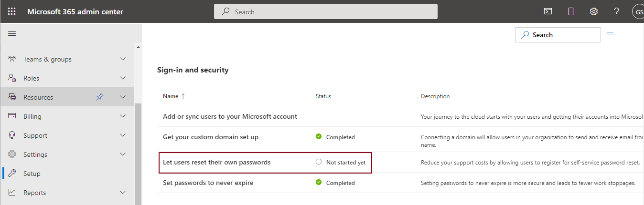Click the Status column header
Screen dimensions: 644x205
(323, 96)
